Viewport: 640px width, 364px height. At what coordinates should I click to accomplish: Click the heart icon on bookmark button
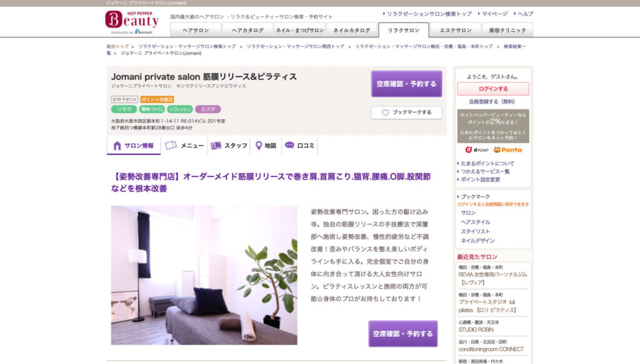(x=385, y=112)
